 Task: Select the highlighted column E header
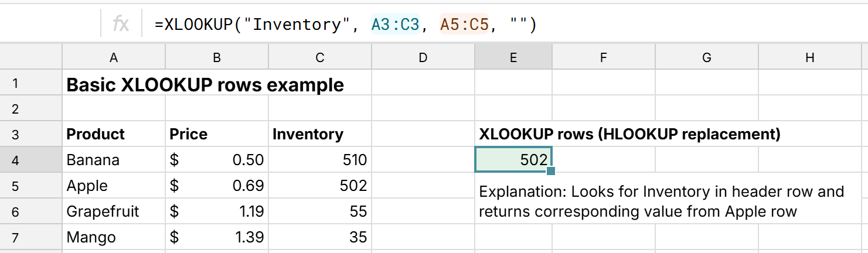click(x=513, y=57)
